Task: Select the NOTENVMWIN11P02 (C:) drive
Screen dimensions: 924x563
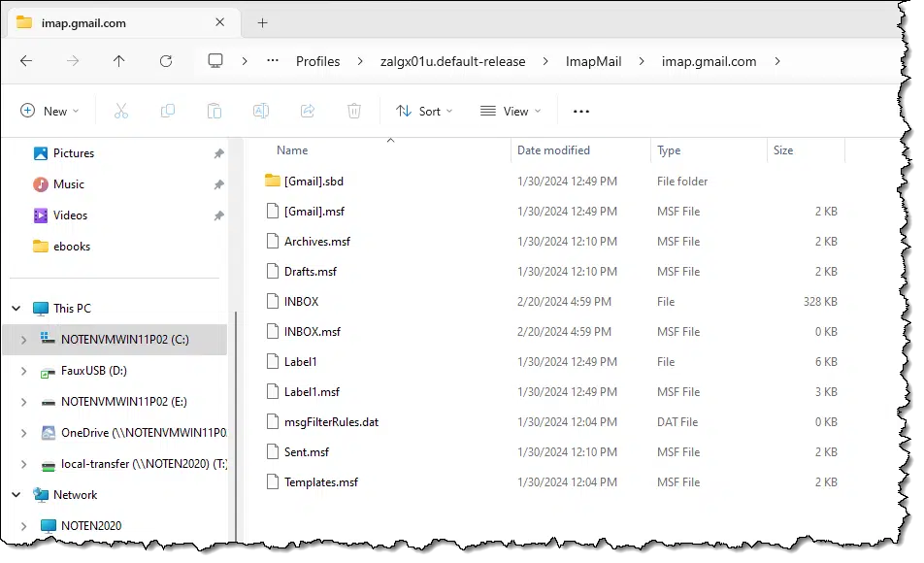Action: pos(125,340)
